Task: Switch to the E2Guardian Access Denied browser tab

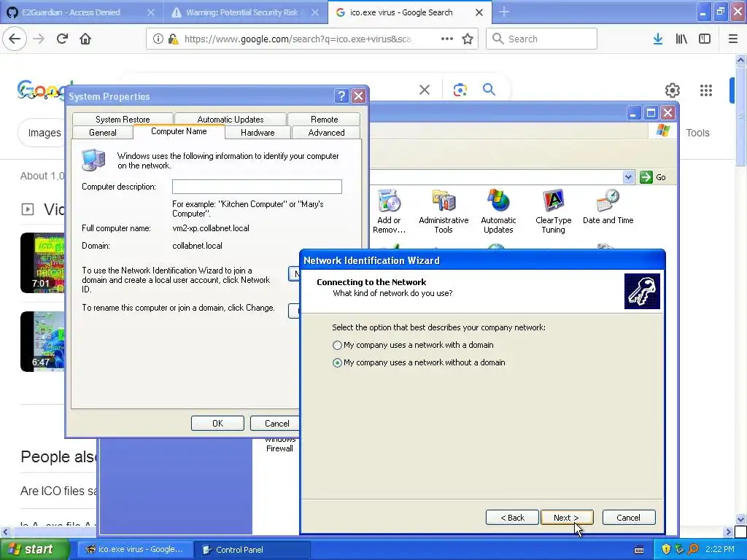Action: point(81,12)
